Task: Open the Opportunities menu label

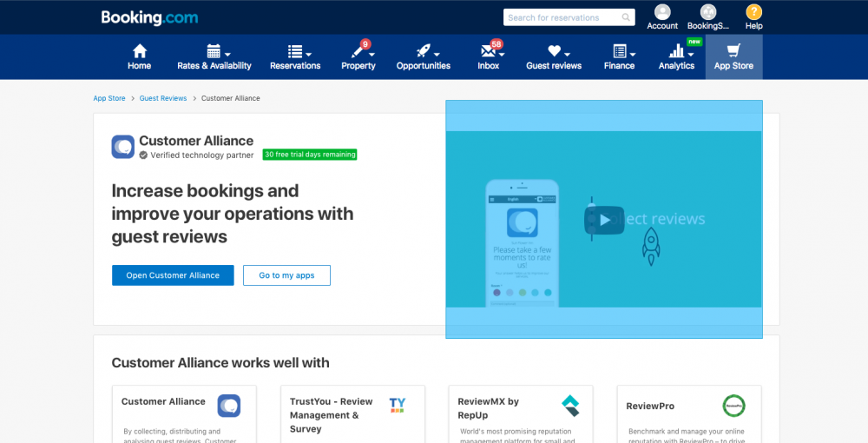Action: [x=424, y=66]
